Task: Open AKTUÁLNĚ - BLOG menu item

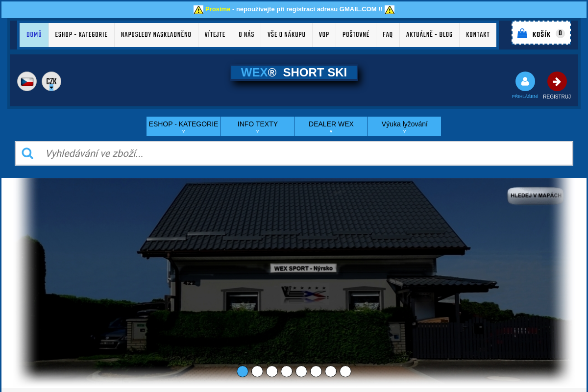Action: point(430,35)
